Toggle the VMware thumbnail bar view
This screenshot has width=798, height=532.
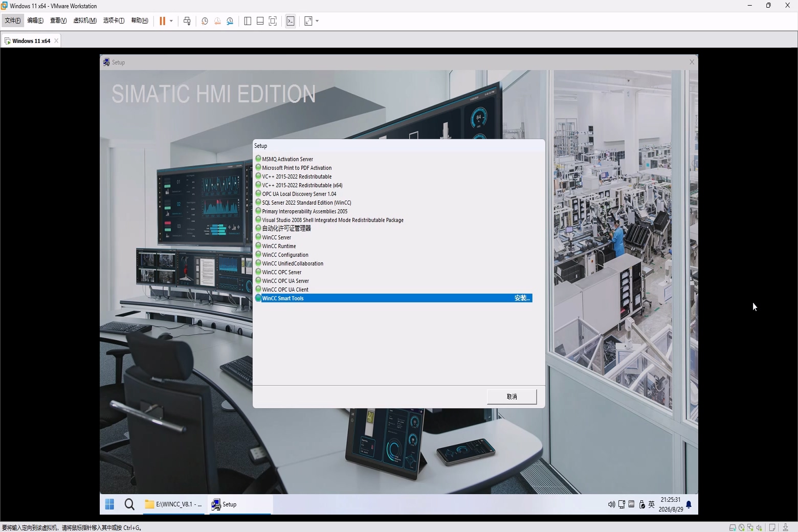260,21
